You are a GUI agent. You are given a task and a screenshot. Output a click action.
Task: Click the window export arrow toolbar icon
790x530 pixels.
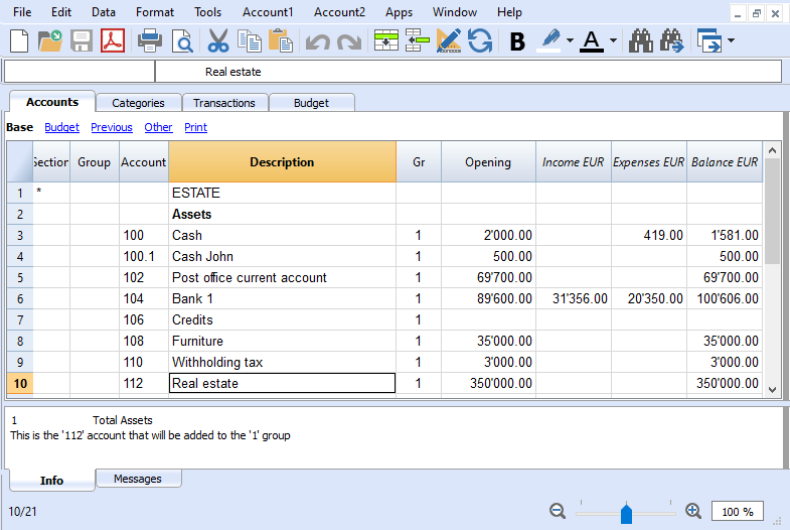click(x=709, y=41)
